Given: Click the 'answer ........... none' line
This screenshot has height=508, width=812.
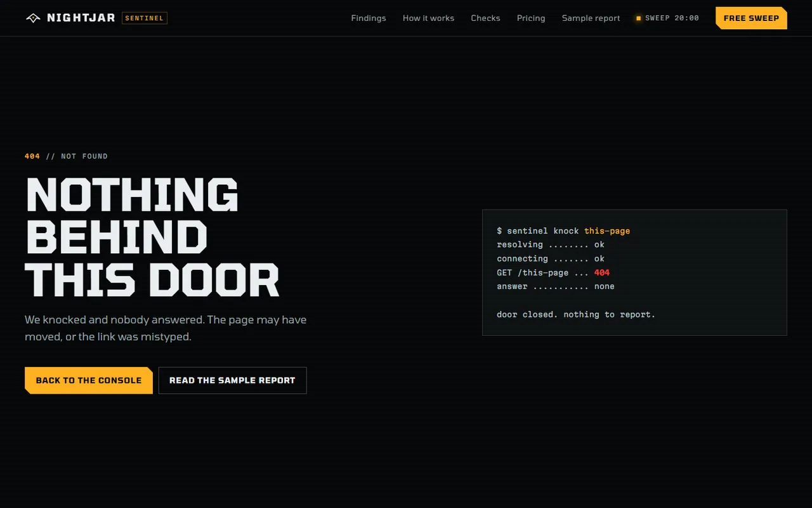Looking at the screenshot, I should click(x=556, y=286).
